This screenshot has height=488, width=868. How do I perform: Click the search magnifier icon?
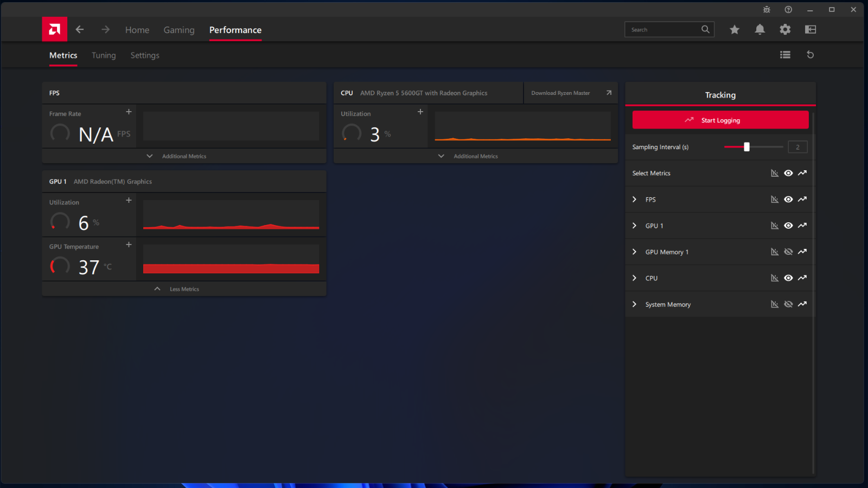[705, 29]
